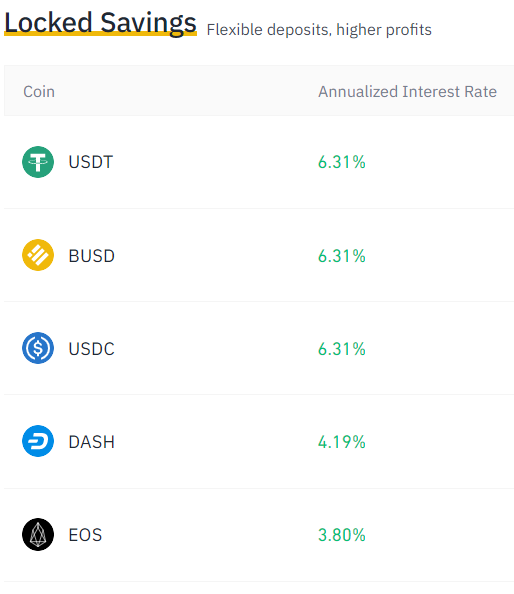514x594 pixels.
Task: Click the yellow underline beneath Locked Savings
Action: [100, 34]
